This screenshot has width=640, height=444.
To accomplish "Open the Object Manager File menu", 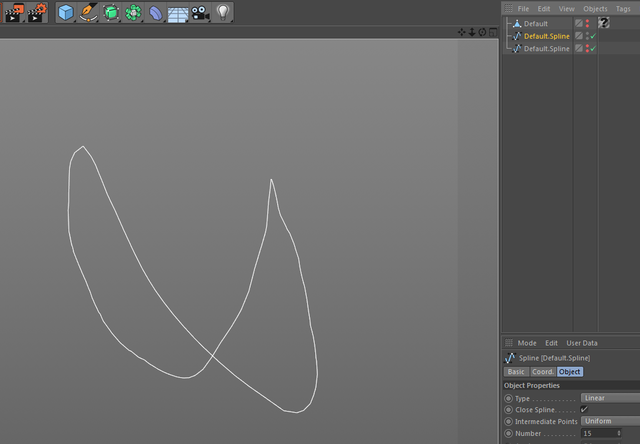I will click(x=523, y=9).
